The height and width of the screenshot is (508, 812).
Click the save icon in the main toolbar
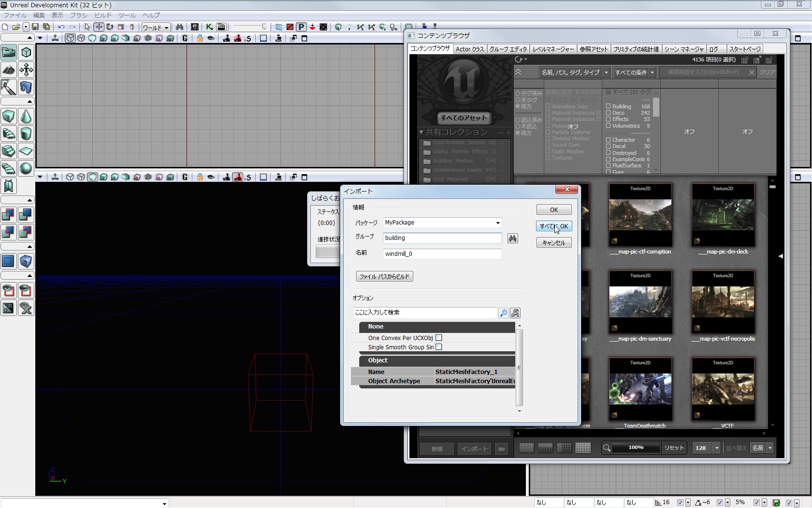[x=35, y=27]
